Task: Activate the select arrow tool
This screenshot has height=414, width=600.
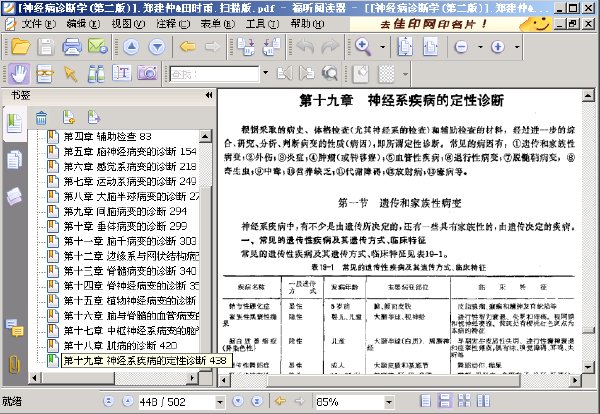Action: pos(70,73)
